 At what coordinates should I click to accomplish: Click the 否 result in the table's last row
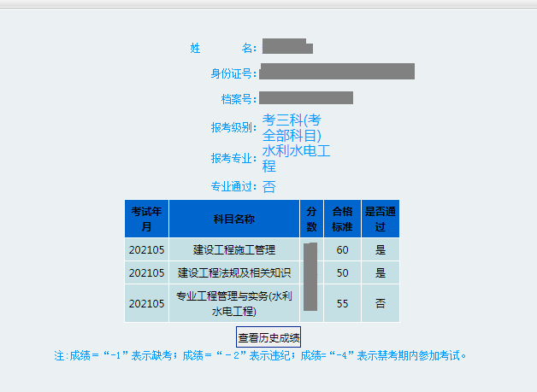380,303
